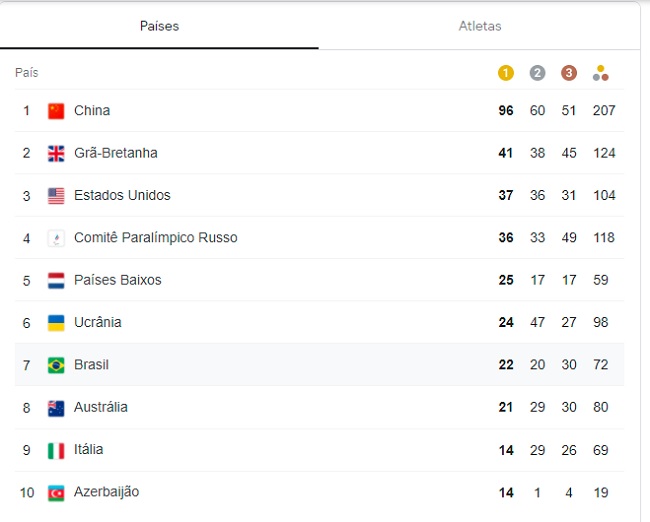Switch to the Atletas tab
Screen dimensions: 650x522
[480, 26]
